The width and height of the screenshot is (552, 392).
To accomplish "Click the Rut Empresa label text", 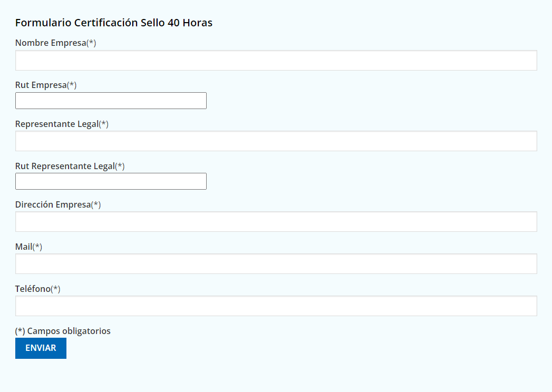I will pyautogui.click(x=41, y=85).
